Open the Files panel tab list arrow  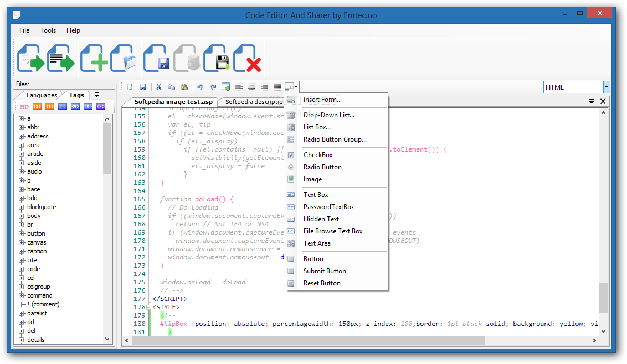click(x=97, y=95)
